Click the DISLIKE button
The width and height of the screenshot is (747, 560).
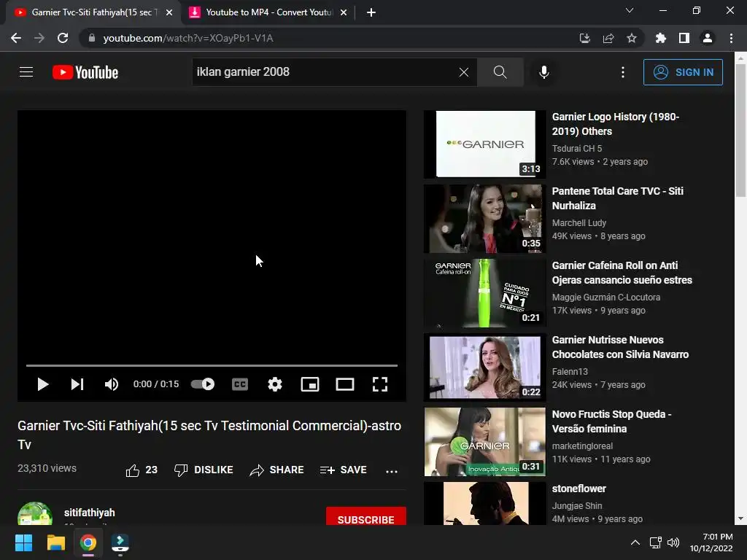(x=204, y=470)
